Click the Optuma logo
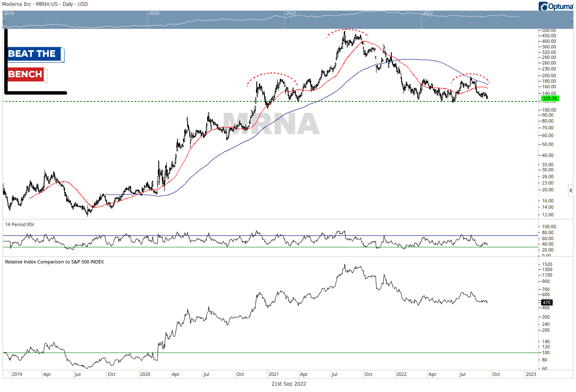576x392 pixels. tap(556, 6)
